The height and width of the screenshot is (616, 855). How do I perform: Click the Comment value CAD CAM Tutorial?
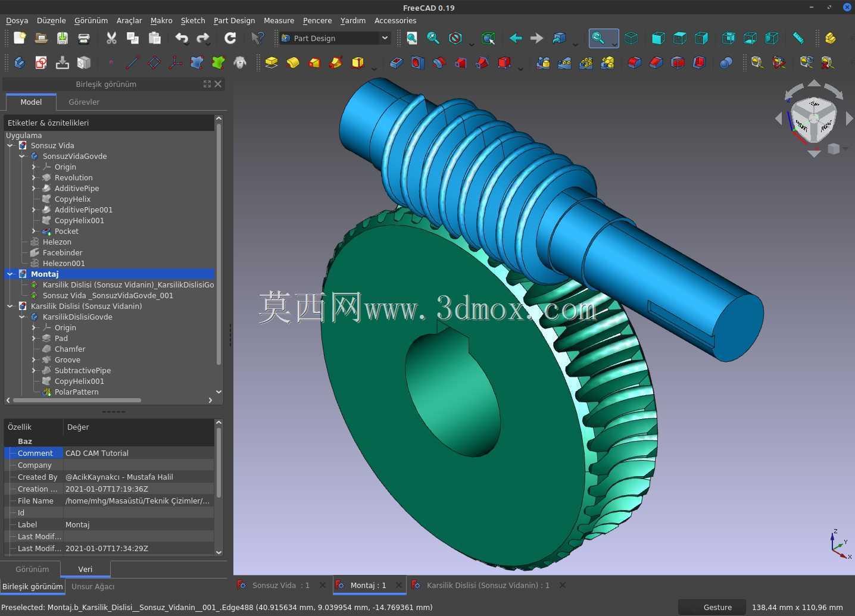[139, 453]
